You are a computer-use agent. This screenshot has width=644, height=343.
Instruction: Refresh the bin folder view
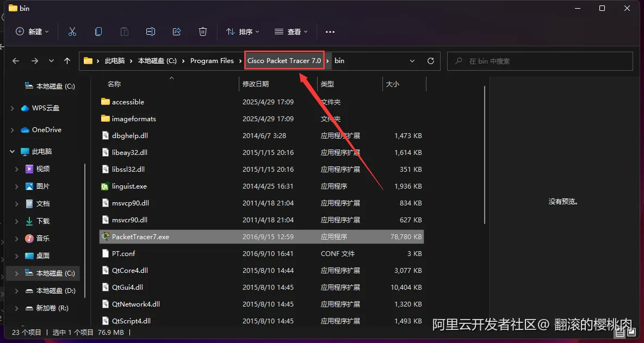tap(430, 61)
